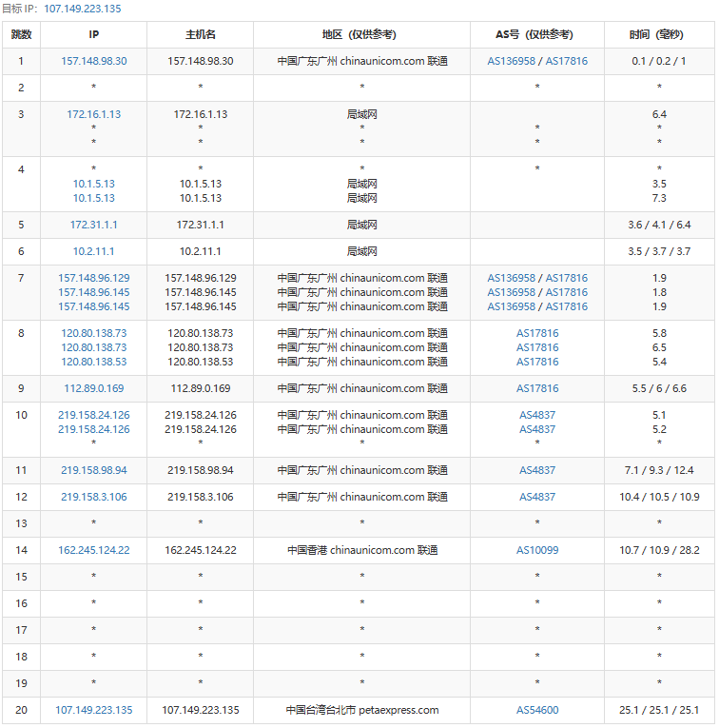Open IP link 157.148.96.129
This screenshot has width=719, height=728.
tap(94, 278)
